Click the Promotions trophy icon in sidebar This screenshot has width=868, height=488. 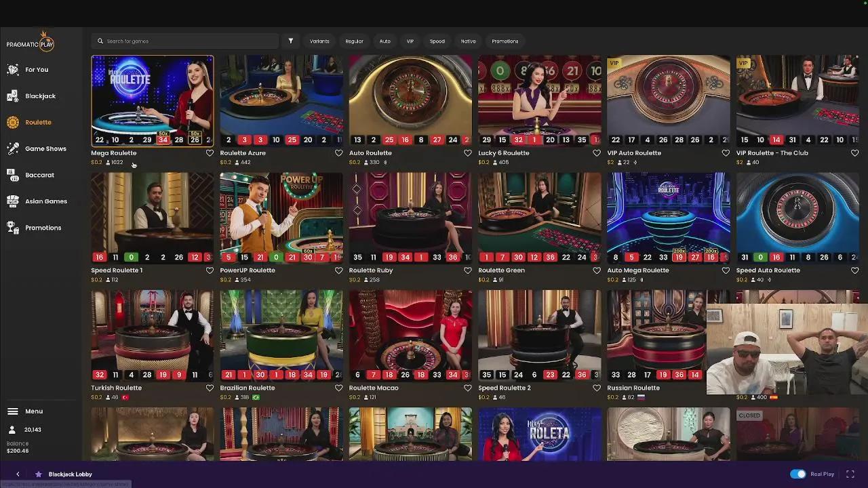coord(13,228)
